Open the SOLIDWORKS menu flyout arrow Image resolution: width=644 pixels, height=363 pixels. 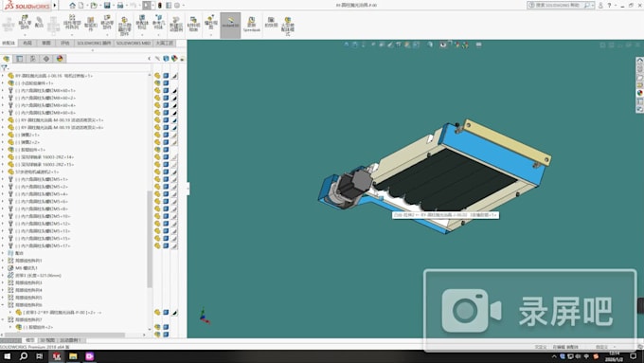pos(55,6)
